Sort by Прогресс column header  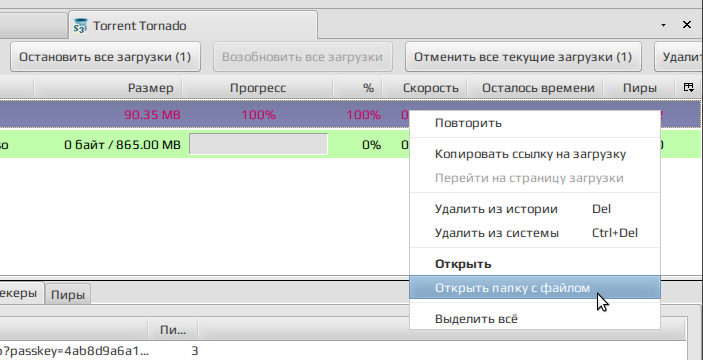point(258,88)
